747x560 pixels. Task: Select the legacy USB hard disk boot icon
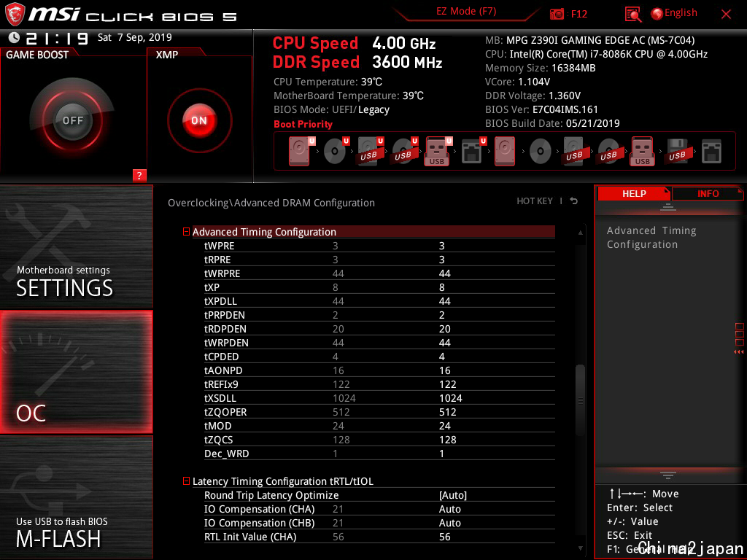575,151
